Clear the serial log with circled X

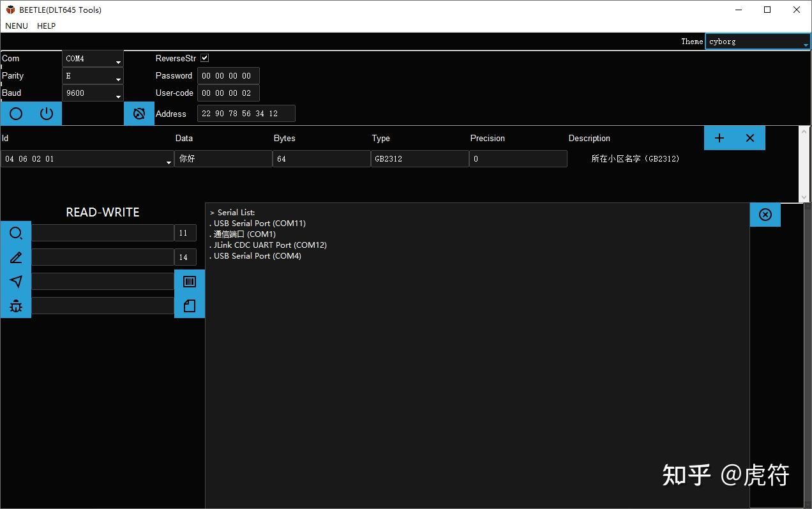pyautogui.click(x=765, y=215)
